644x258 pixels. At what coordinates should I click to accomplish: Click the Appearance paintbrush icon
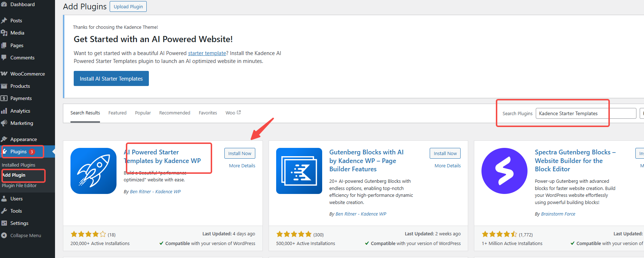[4, 139]
